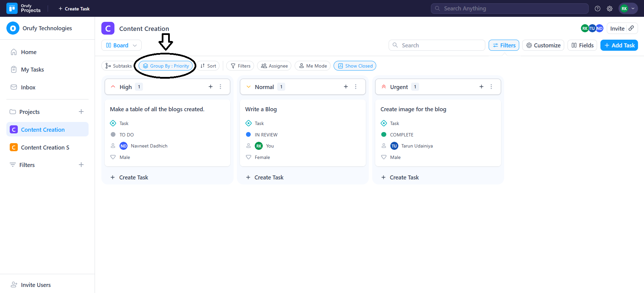644x293 pixels.
Task: Open the settings gear icon
Action: point(609,9)
